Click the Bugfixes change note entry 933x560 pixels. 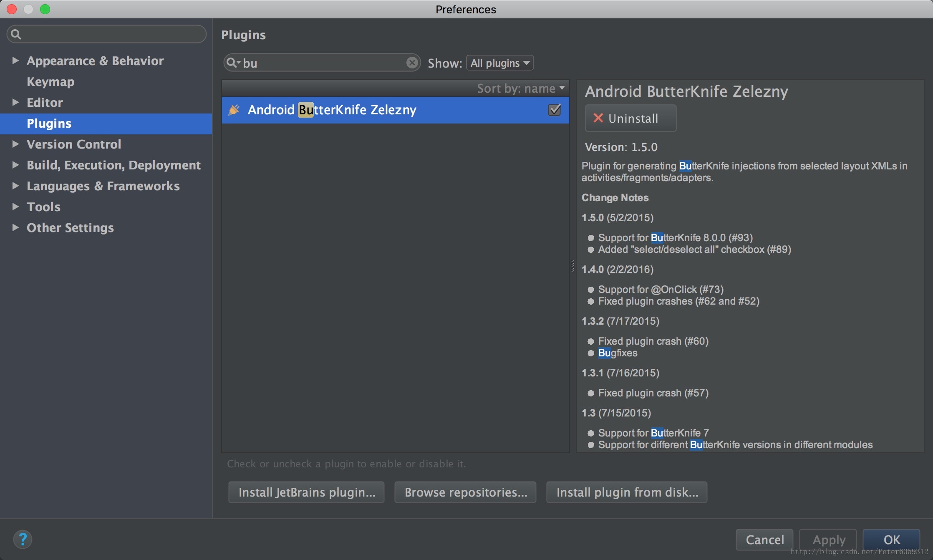click(618, 353)
